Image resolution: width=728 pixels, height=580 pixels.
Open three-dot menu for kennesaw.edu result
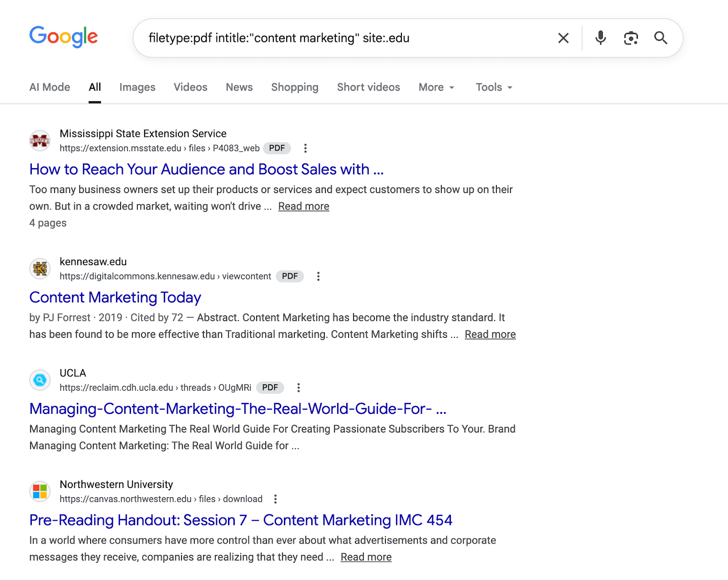(318, 276)
